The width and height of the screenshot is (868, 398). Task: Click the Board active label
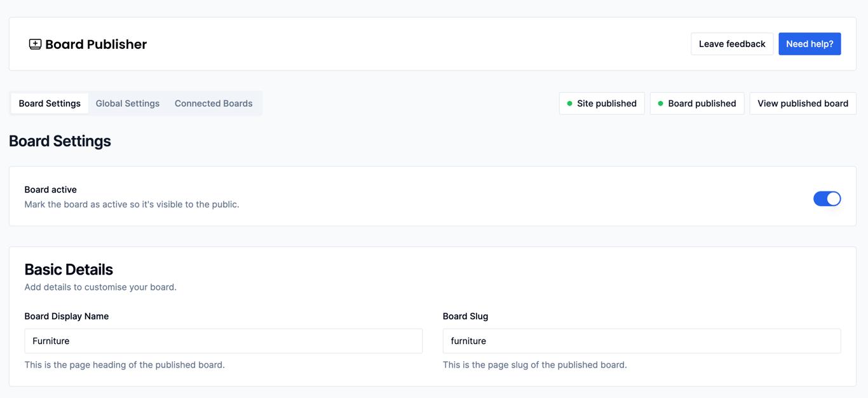51,189
